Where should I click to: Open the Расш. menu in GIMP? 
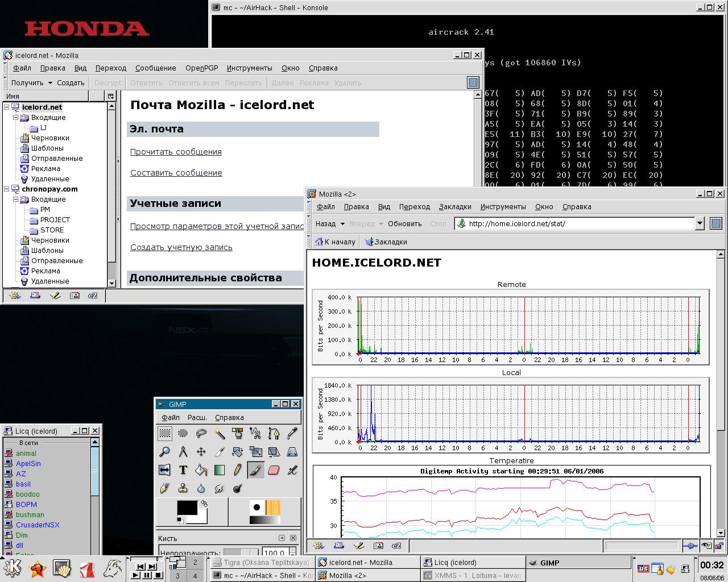(x=197, y=417)
